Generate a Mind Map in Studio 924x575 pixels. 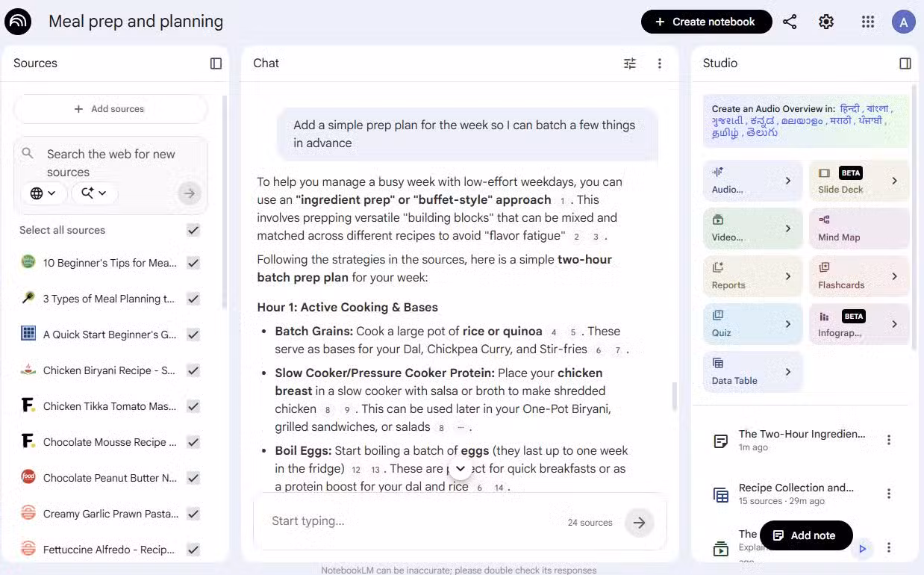click(x=858, y=229)
